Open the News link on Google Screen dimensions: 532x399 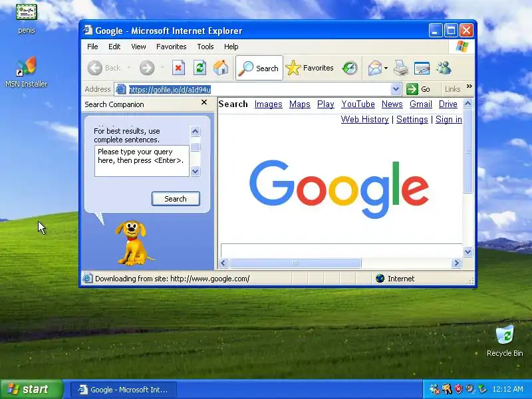click(x=392, y=104)
